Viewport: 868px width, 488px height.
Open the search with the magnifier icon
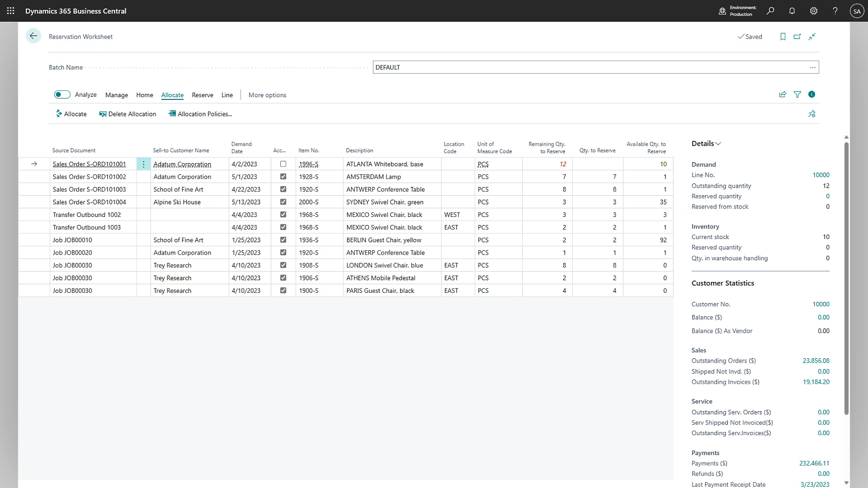[x=770, y=10]
